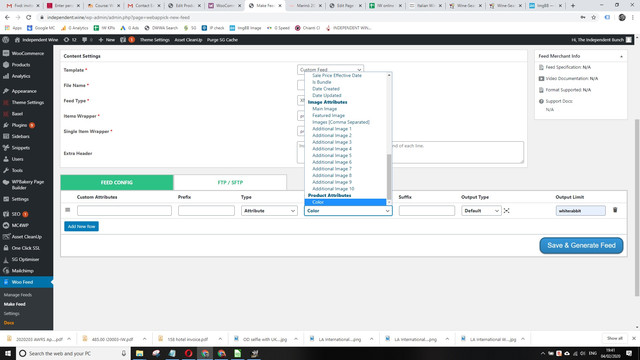Screen dimensions: 640x360
Task: Open One Click SSL menu
Action: (27, 248)
